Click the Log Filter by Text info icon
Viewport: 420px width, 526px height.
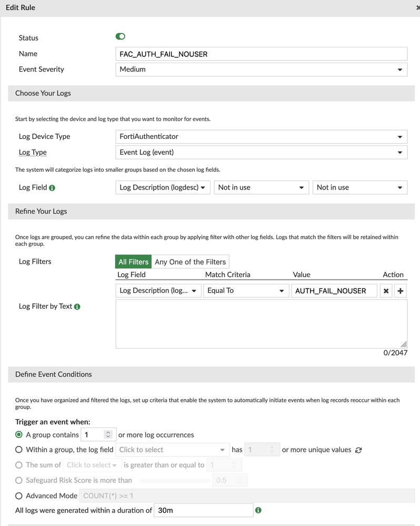(x=77, y=306)
